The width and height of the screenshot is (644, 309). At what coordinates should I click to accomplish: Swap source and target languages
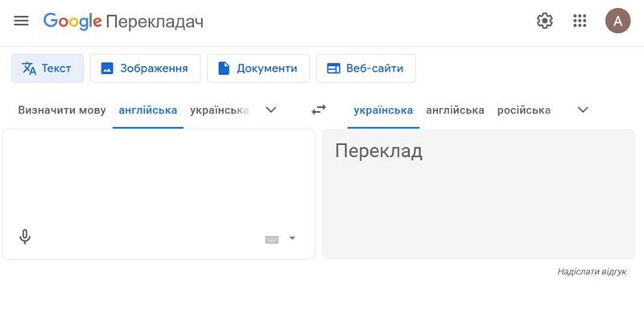pyautogui.click(x=319, y=109)
